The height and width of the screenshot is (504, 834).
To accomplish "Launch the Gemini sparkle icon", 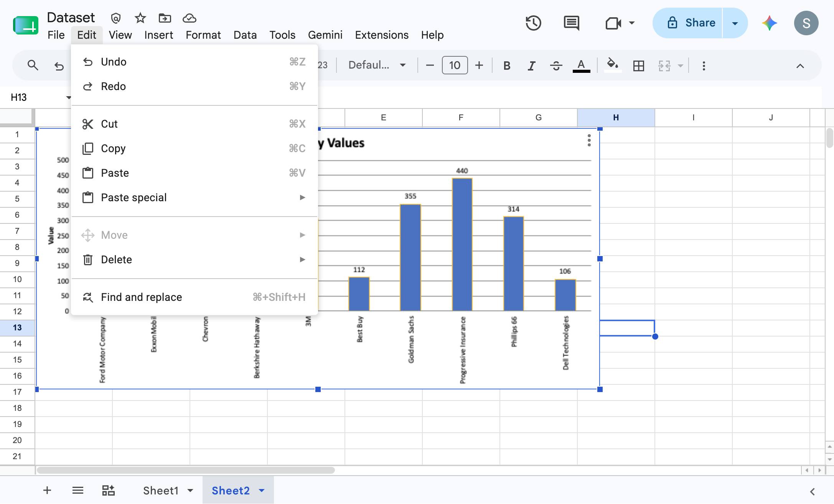I will [769, 23].
